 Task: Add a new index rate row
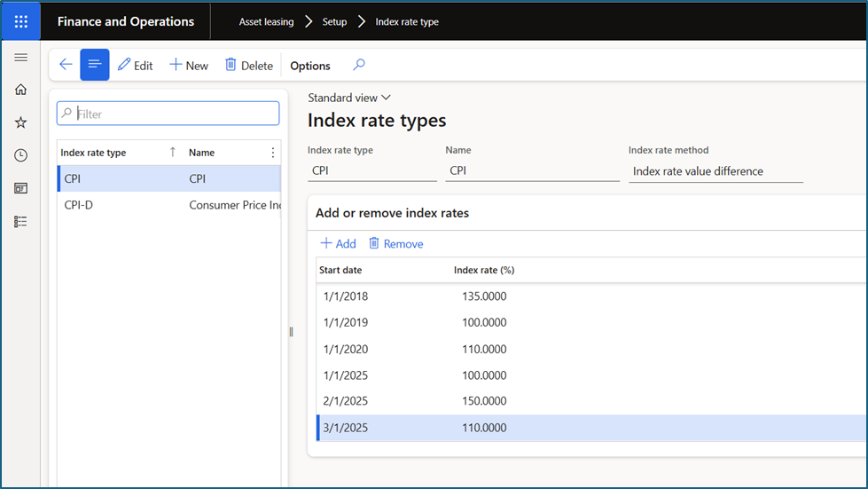point(338,244)
